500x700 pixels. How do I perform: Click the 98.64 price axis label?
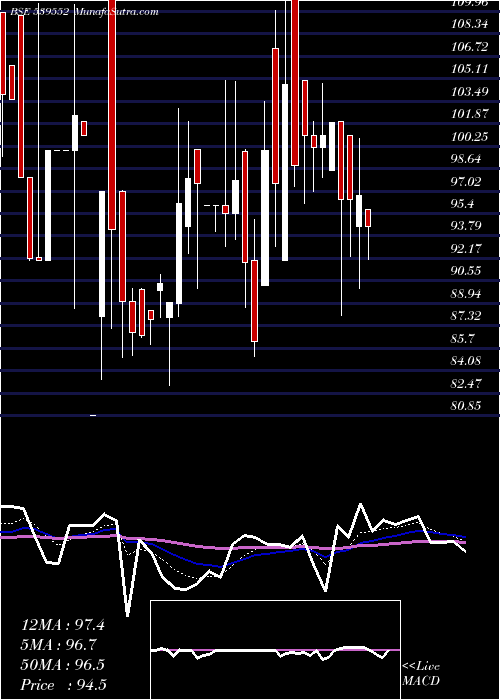tap(467, 159)
